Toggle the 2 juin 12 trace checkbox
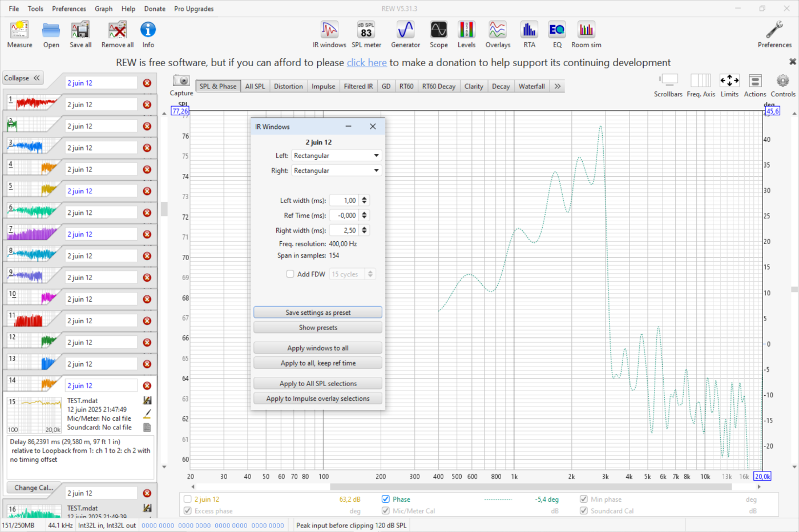 (187, 499)
